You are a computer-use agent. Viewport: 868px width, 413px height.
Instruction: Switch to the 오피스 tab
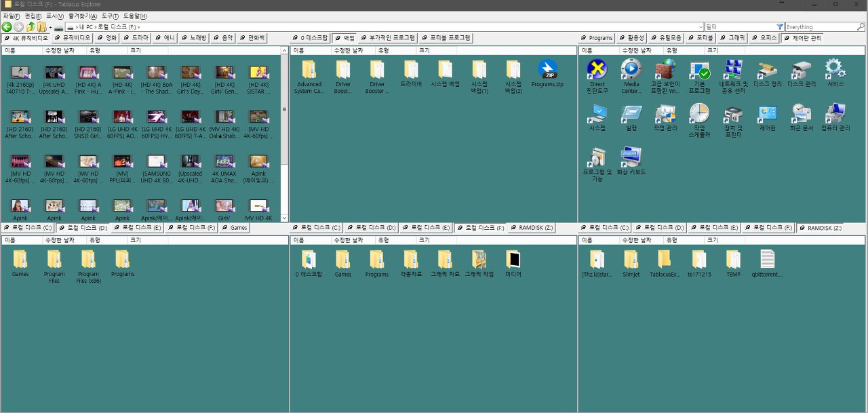(x=764, y=38)
